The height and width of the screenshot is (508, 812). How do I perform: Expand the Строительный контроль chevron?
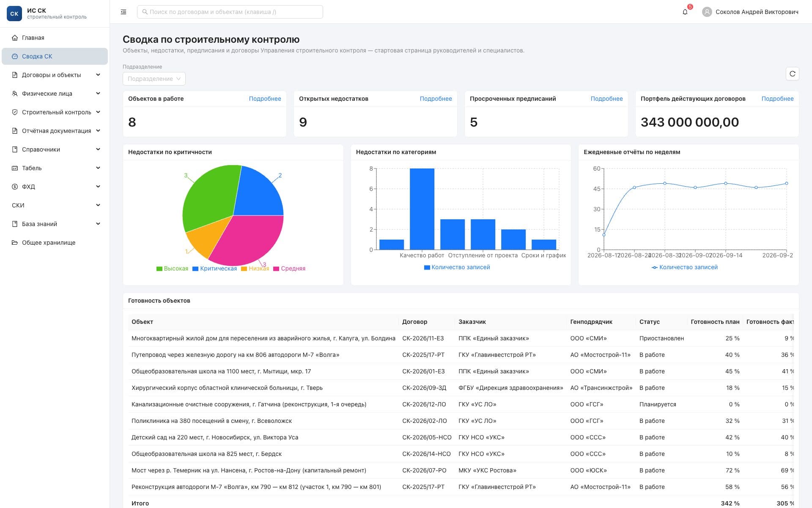[98, 112]
